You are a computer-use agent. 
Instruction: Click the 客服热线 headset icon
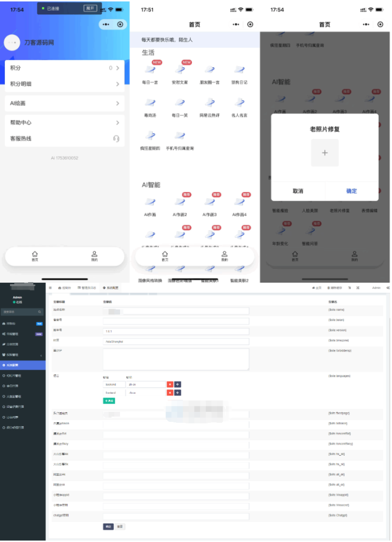click(116, 139)
